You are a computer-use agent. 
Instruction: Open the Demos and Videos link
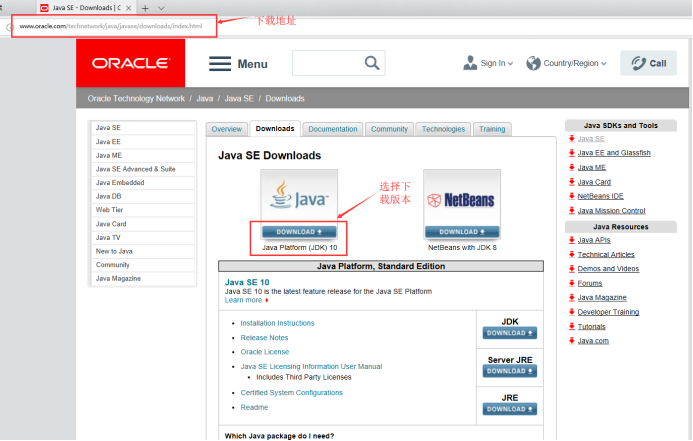(x=608, y=269)
